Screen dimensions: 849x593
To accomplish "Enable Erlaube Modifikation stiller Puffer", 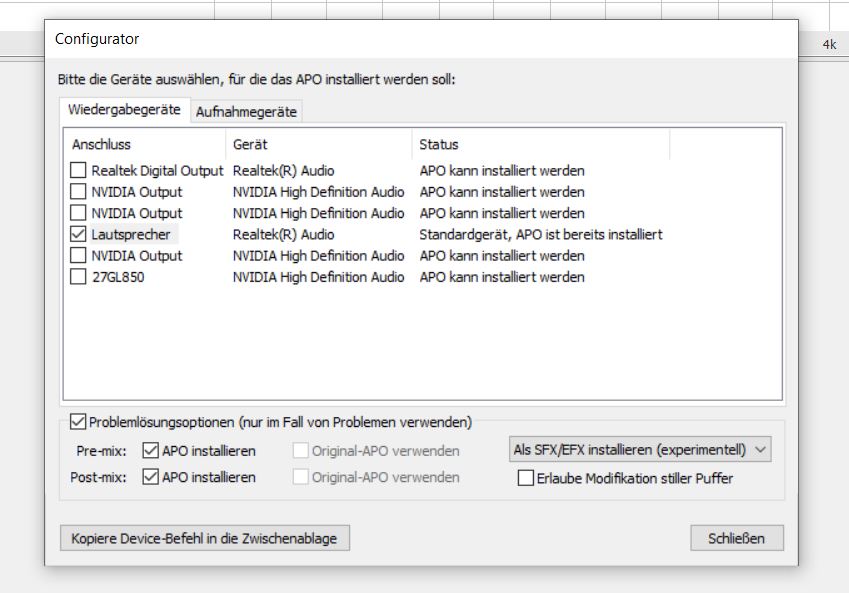I will [x=525, y=478].
